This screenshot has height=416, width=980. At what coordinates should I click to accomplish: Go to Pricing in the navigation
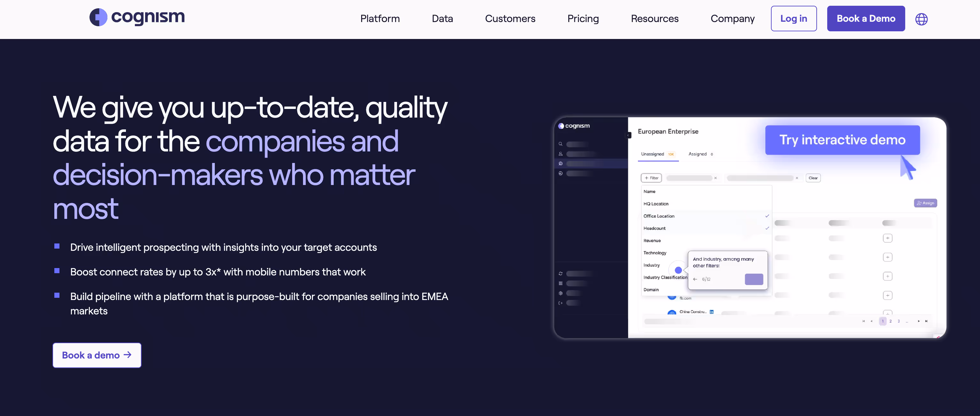(583, 19)
